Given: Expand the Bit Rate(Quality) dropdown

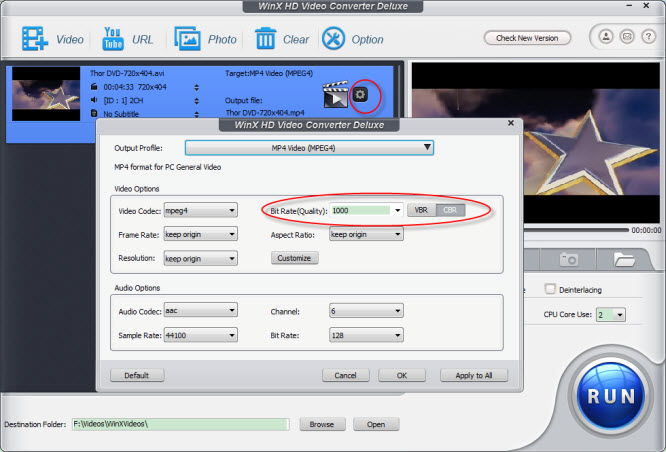Looking at the screenshot, I should [398, 210].
